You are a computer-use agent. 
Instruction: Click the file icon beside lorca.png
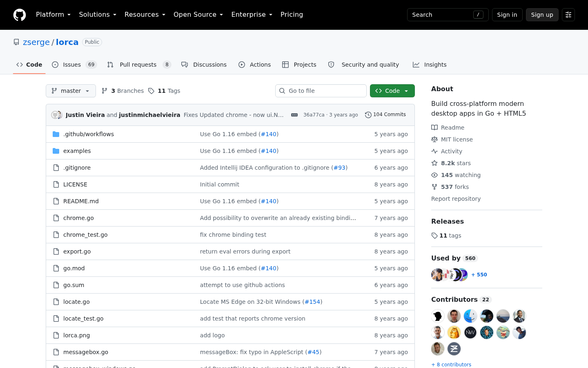click(x=56, y=335)
